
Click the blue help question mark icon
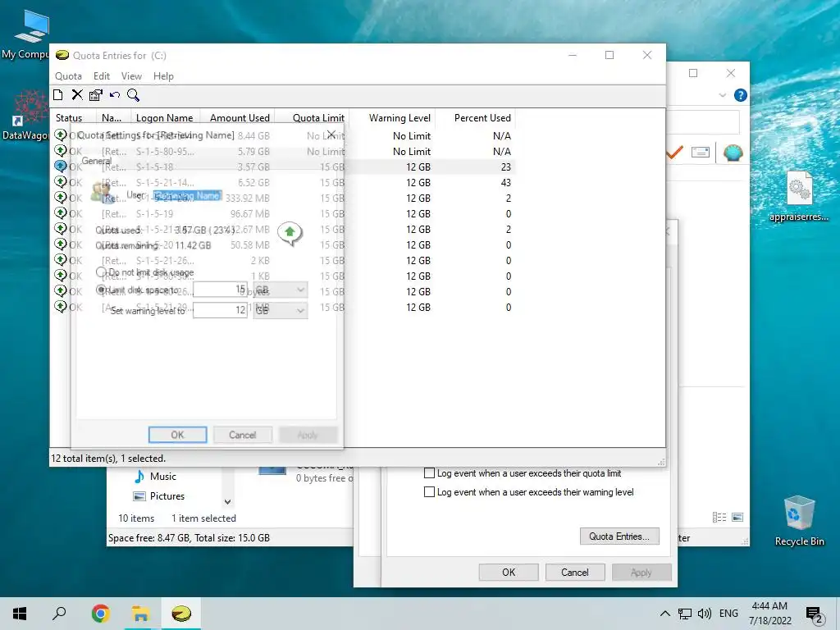[x=741, y=95]
